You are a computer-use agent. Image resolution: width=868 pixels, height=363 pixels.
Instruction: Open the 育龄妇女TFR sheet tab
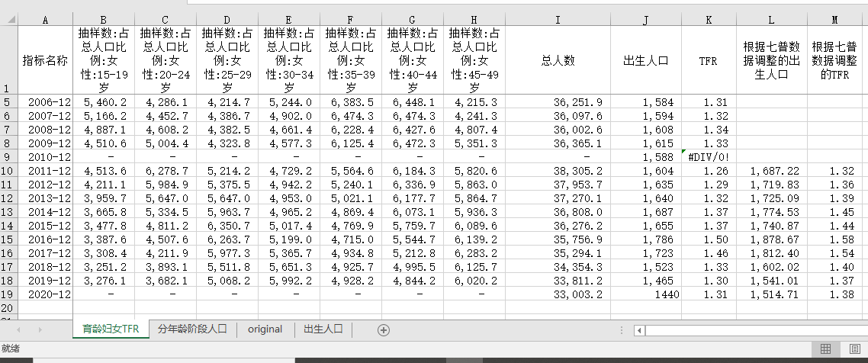pos(111,329)
